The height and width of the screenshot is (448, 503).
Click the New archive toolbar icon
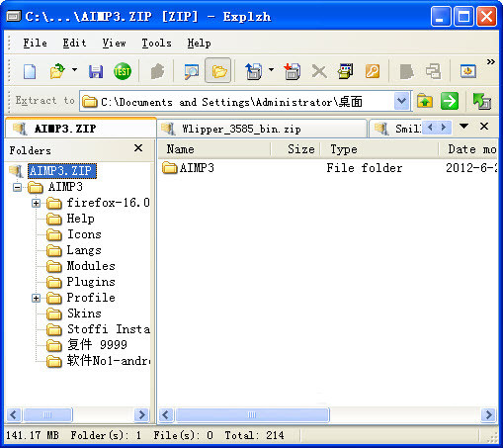30,71
